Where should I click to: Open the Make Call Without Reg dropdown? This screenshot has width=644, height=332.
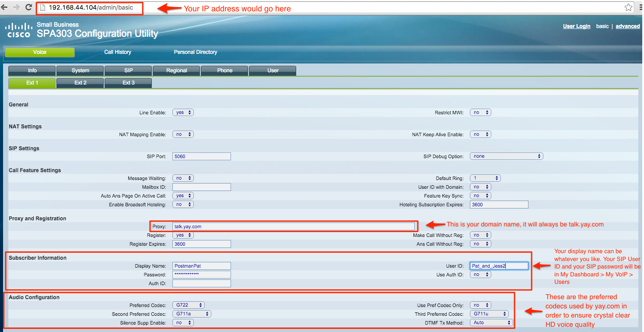pyautogui.click(x=480, y=235)
